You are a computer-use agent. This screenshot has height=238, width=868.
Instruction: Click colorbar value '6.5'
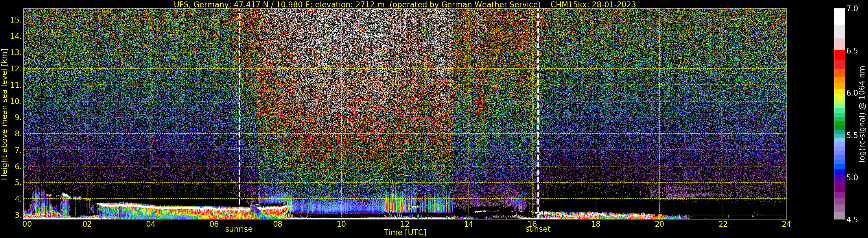852,51
